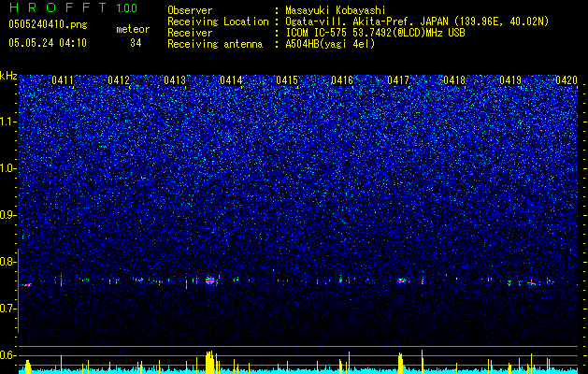Image resolution: width=588 pixels, height=374 pixels.
Task: Click the tall yellow power peak below 0414
Action: point(210,362)
